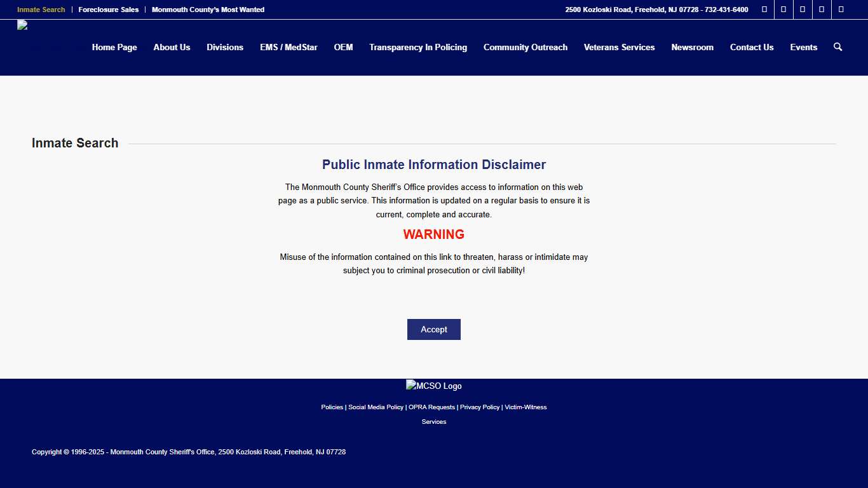This screenshot has height=488, width=868.
Task: Open the Victim-Witness Services link
Action: [x=526, y=407]
